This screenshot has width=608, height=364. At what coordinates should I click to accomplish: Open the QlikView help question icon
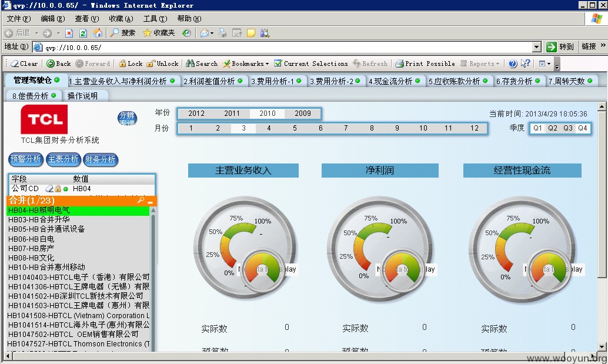click(513, 64)
